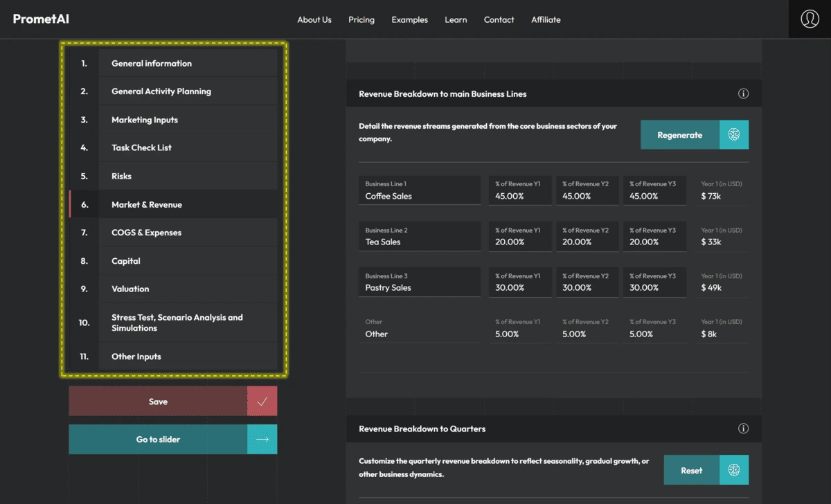831x504 pixels.
Task: Click the AI brain icon on Regenerate
Action: (x=734, y=135)
